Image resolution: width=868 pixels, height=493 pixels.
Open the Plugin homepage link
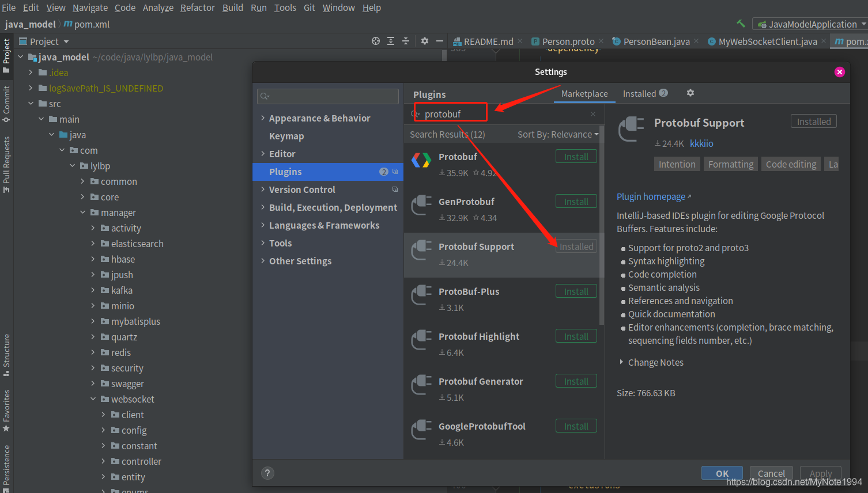pyautogui.click(x=654, y=196)
